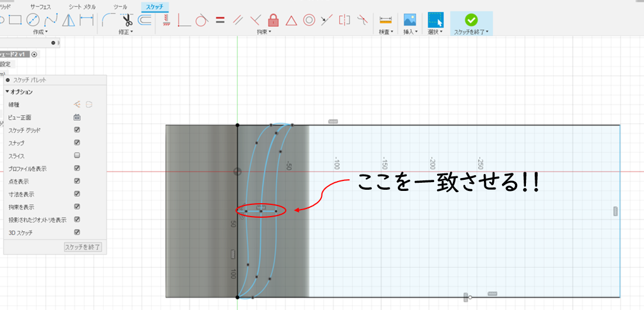Apply concentric constraint

[x=309, y=20]
